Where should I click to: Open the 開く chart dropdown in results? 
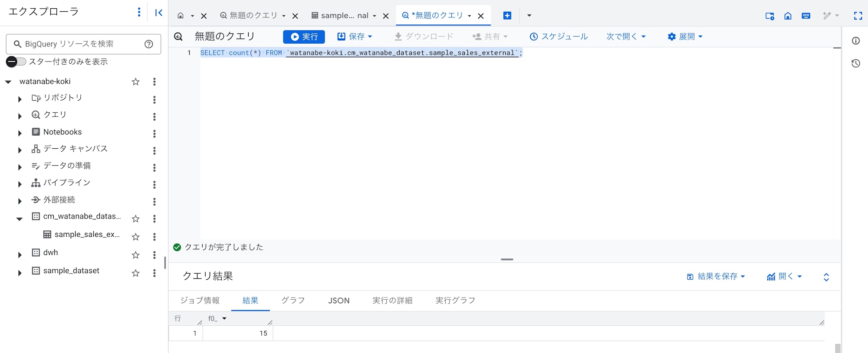tap(784, 277)
